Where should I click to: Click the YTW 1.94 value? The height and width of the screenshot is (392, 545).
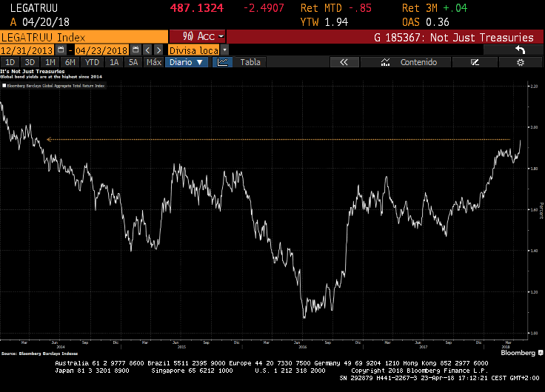point(324,22)
